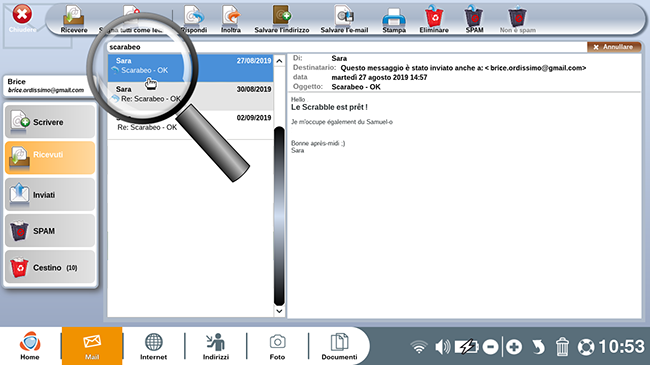Select Sara's email dated 27/08/2019

[x=190, y=68]
